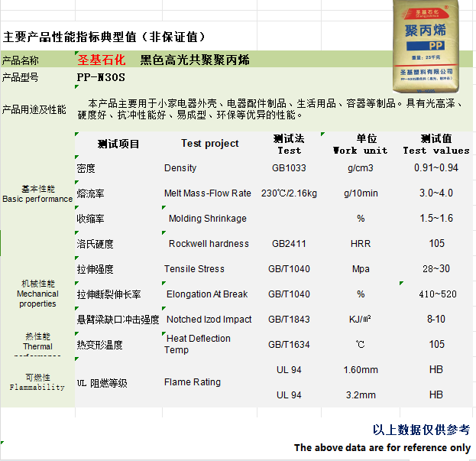Click the value 3.0~4.0
Image resolution: width=476 pixels, height=461 pixels.
(436, 193)
